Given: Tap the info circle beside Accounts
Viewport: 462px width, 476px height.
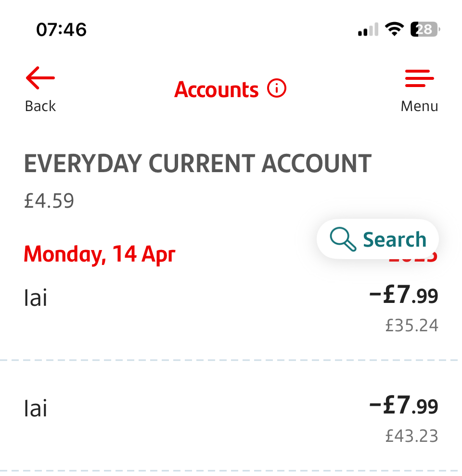Looking at the screenshot, I should point(277,88).
